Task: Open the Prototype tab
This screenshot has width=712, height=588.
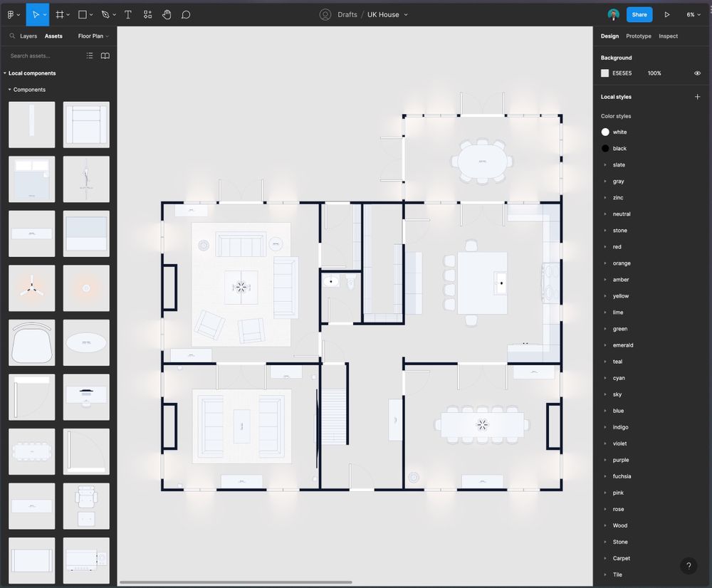Action: 639,36
